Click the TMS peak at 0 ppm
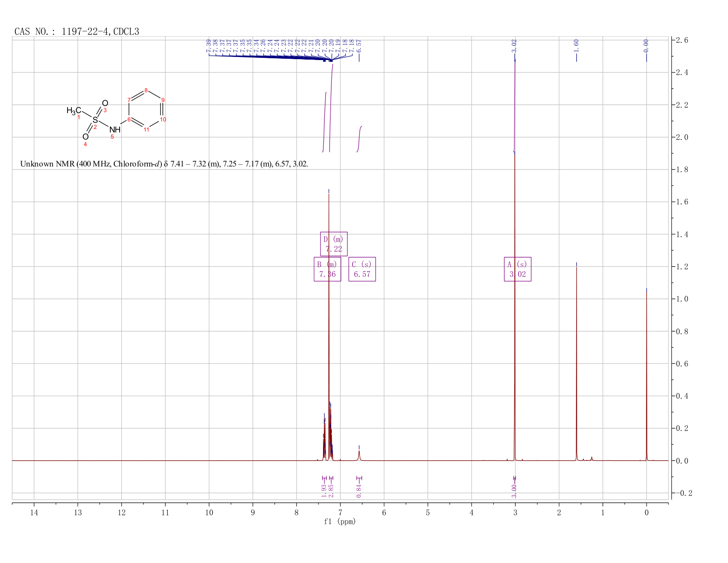This screenshot has width=728, height=563. point(646,374)
